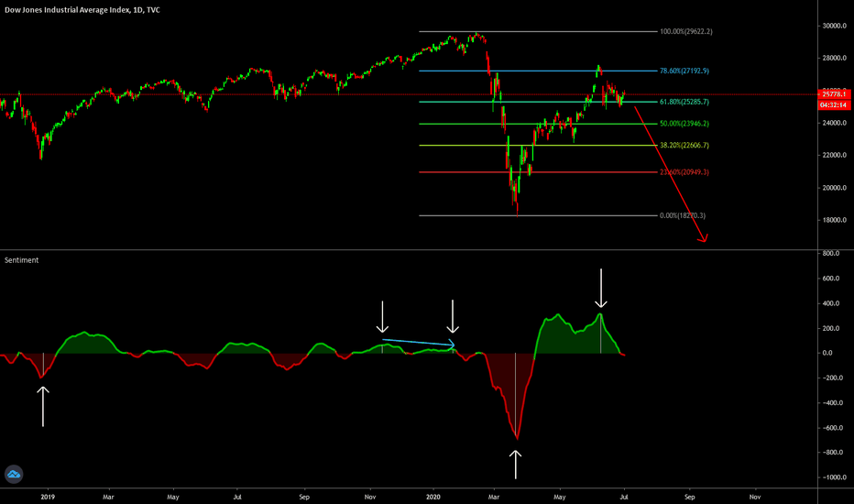Click 24000.0 on the price axis

835,123
